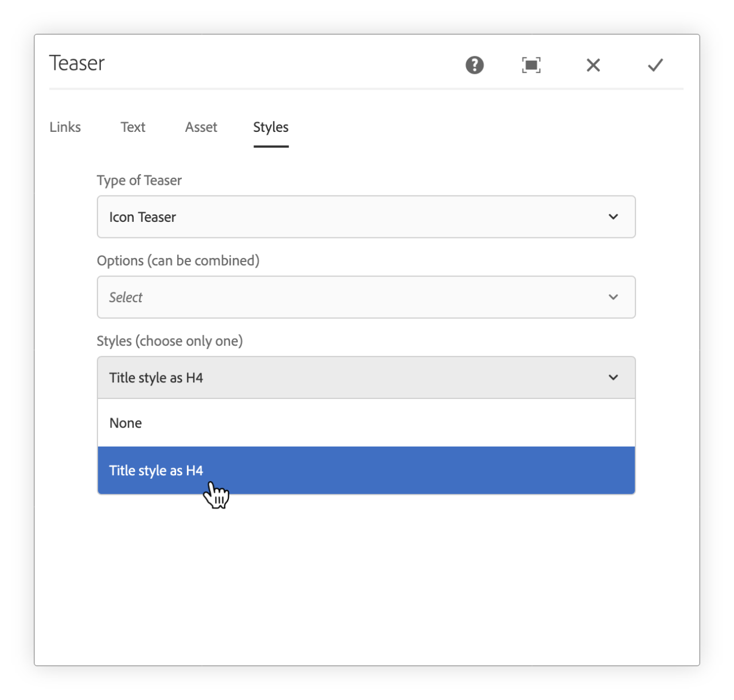Select the Styles tab

pos(270,127)
